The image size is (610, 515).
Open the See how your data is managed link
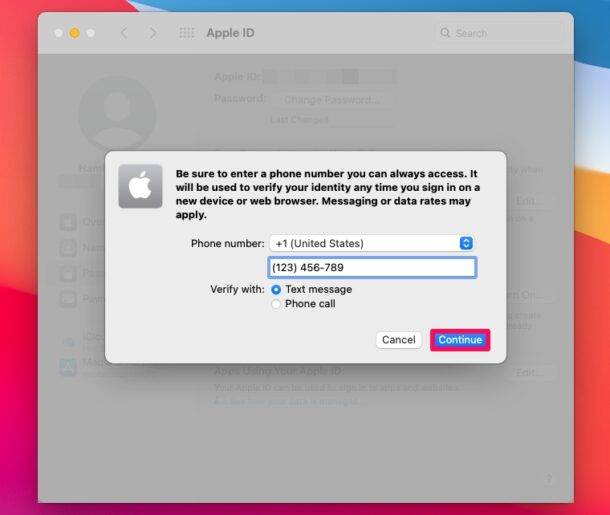click(287, 401)
